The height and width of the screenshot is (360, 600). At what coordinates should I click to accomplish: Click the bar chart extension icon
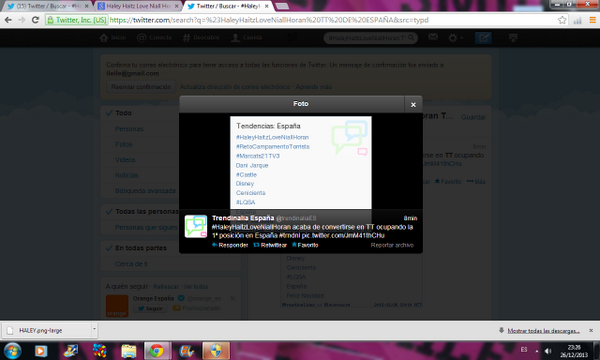pyautogui.click(x=577, y=20)
